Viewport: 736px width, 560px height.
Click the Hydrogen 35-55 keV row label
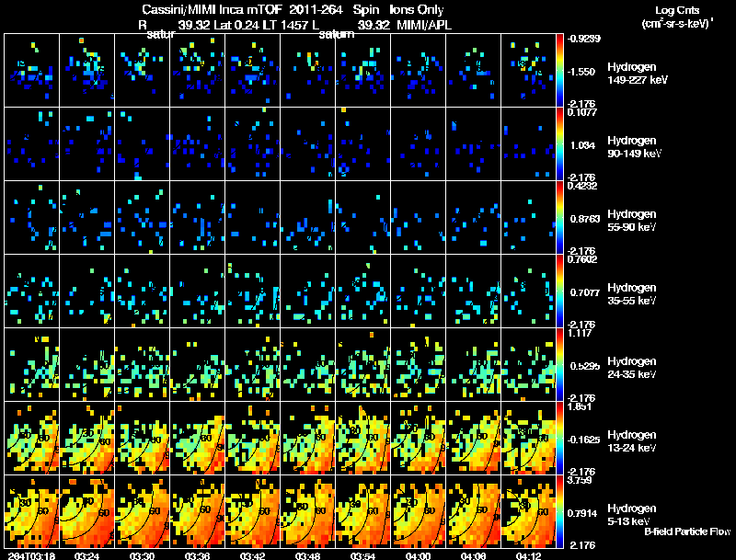[632, 294]
